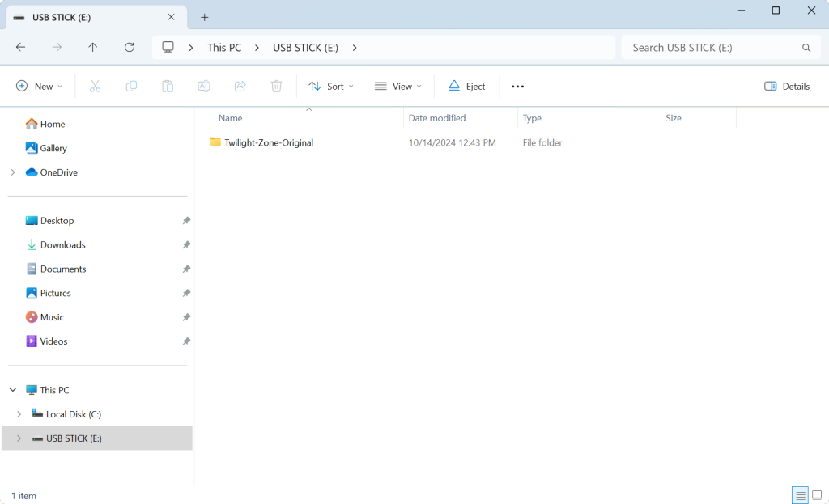Click the File folder type cell
Viewport: 829px width, 504px height.
[542, 142]
